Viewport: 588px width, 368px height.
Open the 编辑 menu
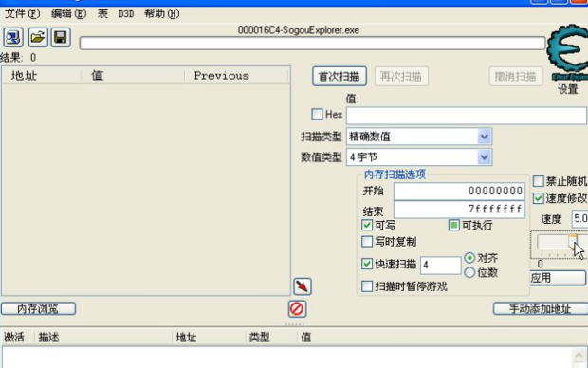(x=68, y=14)
